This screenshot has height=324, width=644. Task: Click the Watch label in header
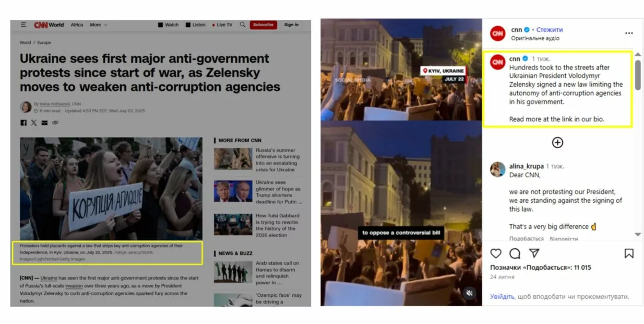(172, 25)
